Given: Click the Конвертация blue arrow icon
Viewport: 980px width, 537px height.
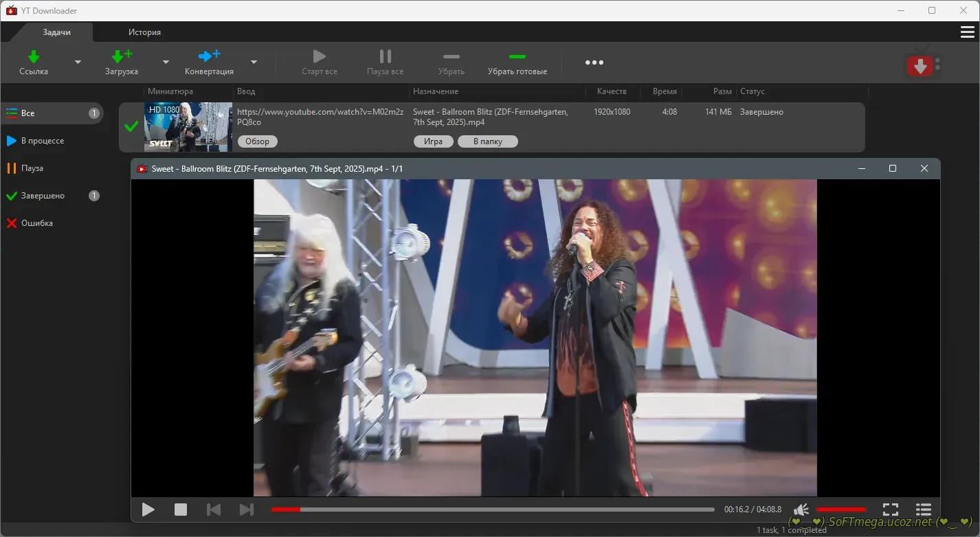Looking at the screenshot, I should 209,56.
